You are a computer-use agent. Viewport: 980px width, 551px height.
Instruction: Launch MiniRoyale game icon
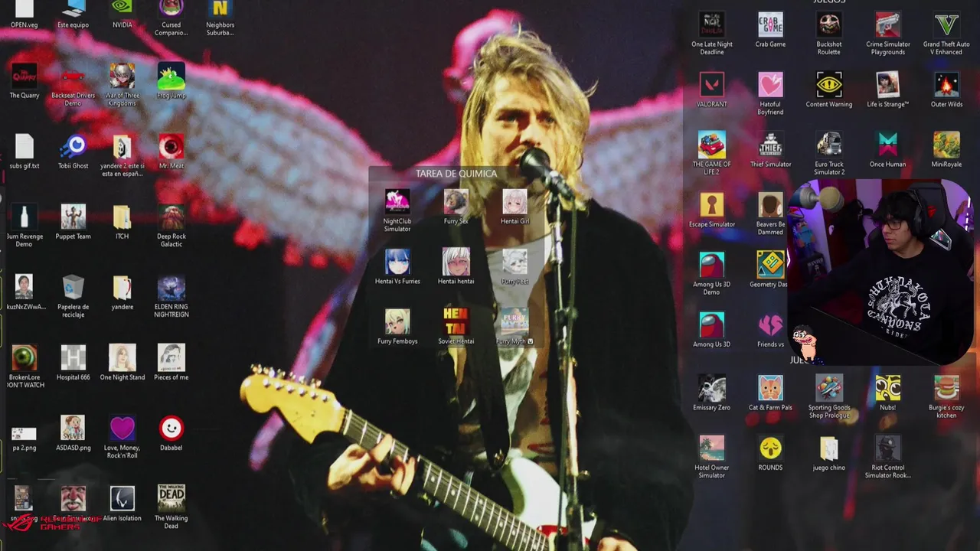pos(946,145)
